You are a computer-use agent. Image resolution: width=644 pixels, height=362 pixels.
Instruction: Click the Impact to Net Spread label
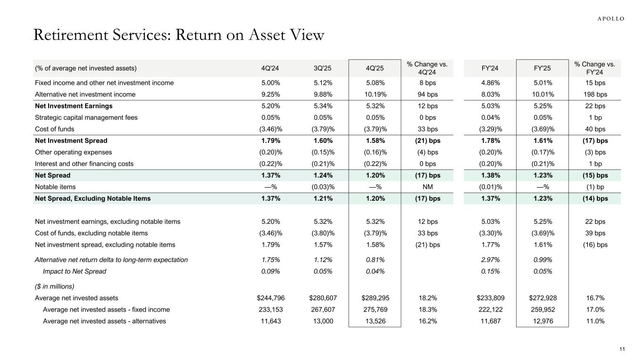[x=75, y=271]
